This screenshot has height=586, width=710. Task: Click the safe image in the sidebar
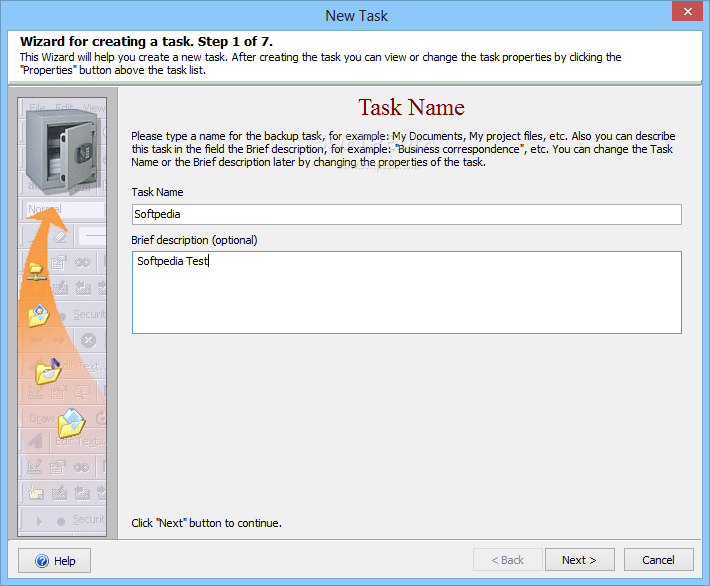click(61, 152)
